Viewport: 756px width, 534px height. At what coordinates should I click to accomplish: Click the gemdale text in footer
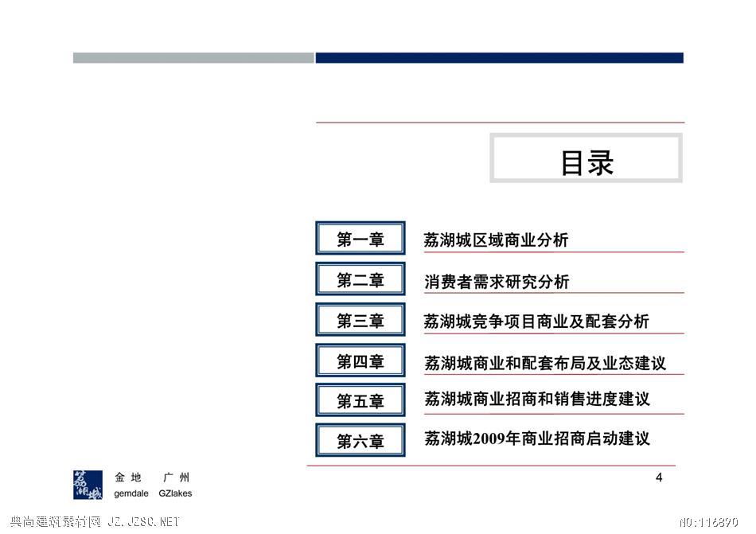click(x=131, y=493)
